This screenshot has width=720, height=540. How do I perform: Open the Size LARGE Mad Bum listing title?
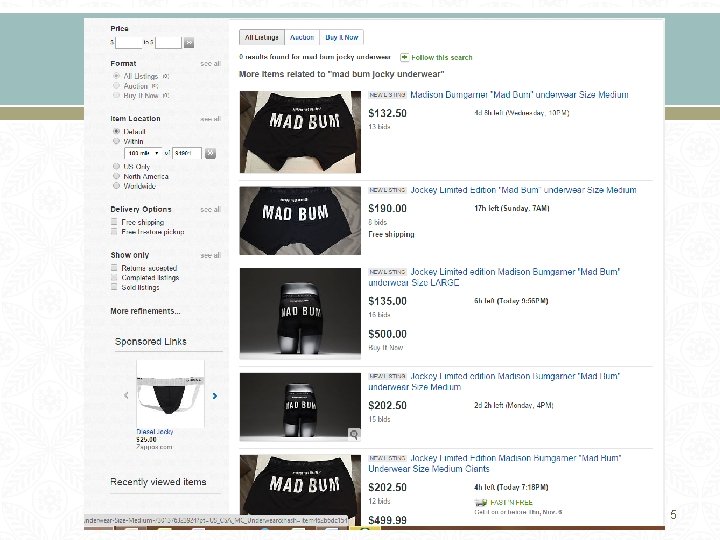coord(494,277)
